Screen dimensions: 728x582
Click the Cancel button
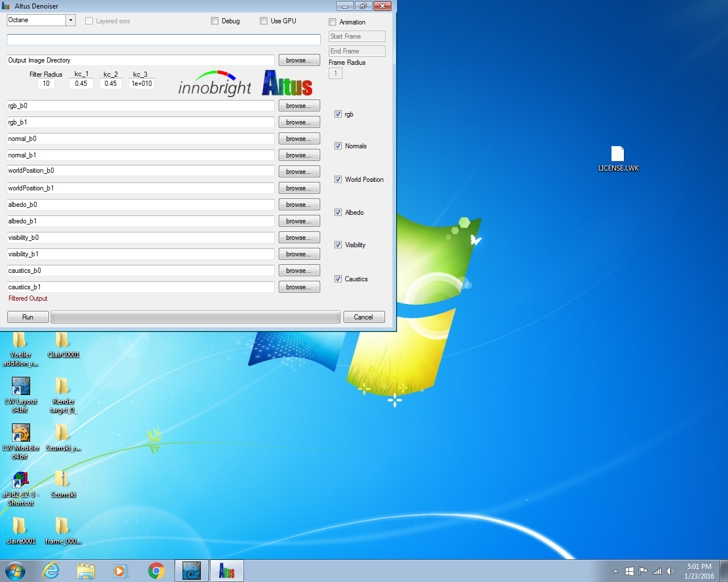click(x=364, y=317)
